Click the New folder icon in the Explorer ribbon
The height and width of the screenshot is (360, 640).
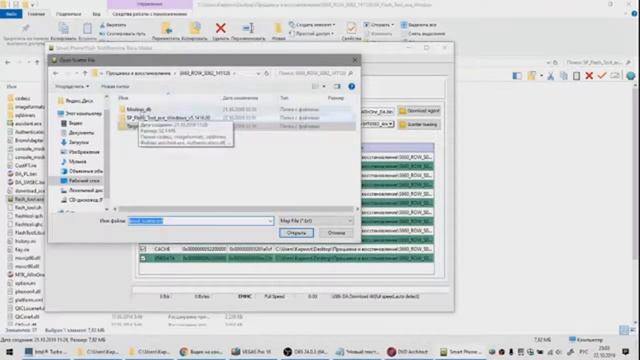278,28
